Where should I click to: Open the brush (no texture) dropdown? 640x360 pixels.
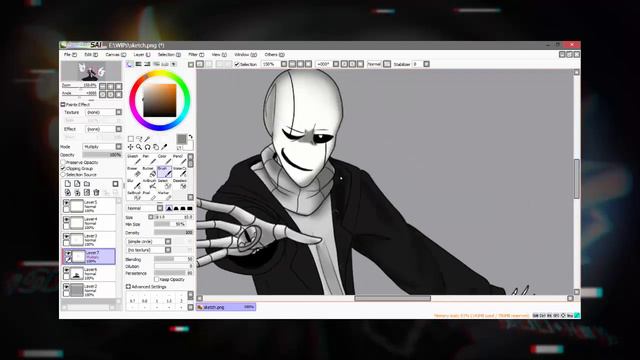point(149,250)
